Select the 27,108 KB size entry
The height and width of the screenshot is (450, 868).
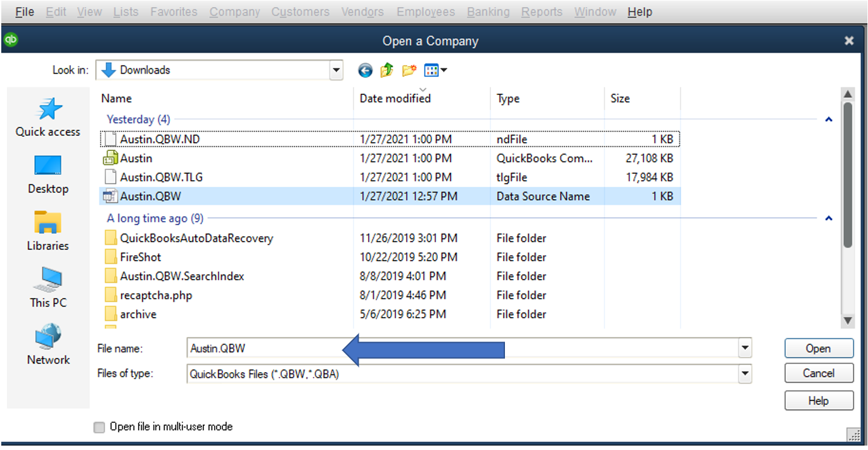649,158
